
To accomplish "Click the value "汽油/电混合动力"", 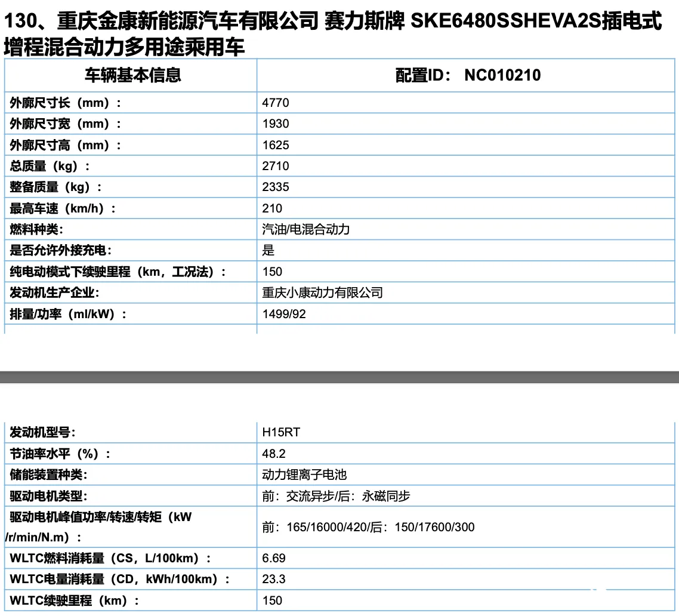I will click(305, 229).
